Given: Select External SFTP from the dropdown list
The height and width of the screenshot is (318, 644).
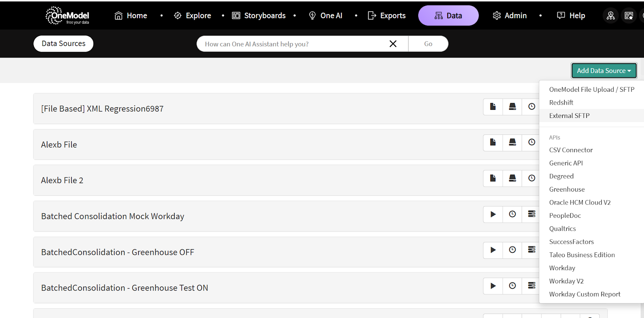Looking at the screenshot, I should pos(569,116).
